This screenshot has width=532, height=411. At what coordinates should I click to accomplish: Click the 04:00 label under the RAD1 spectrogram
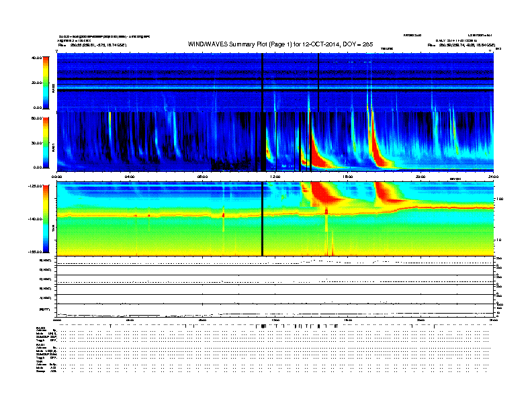click(130, 177)
